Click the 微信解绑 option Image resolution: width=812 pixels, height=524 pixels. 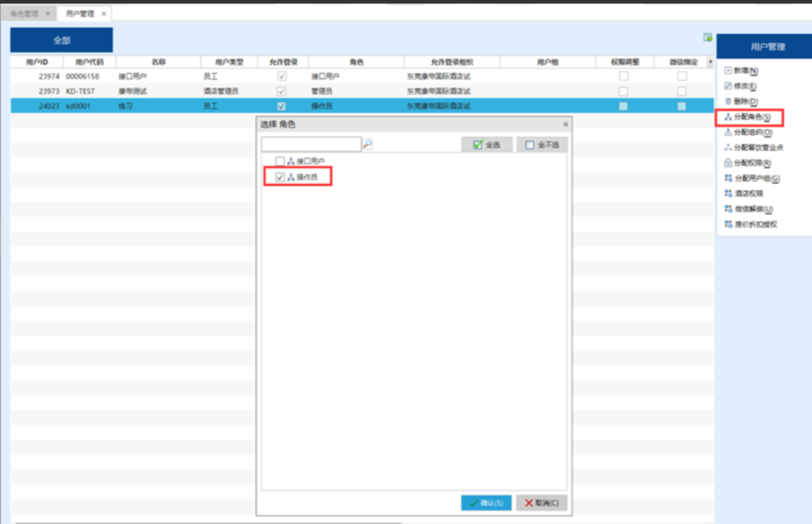(x=752, y=209)
